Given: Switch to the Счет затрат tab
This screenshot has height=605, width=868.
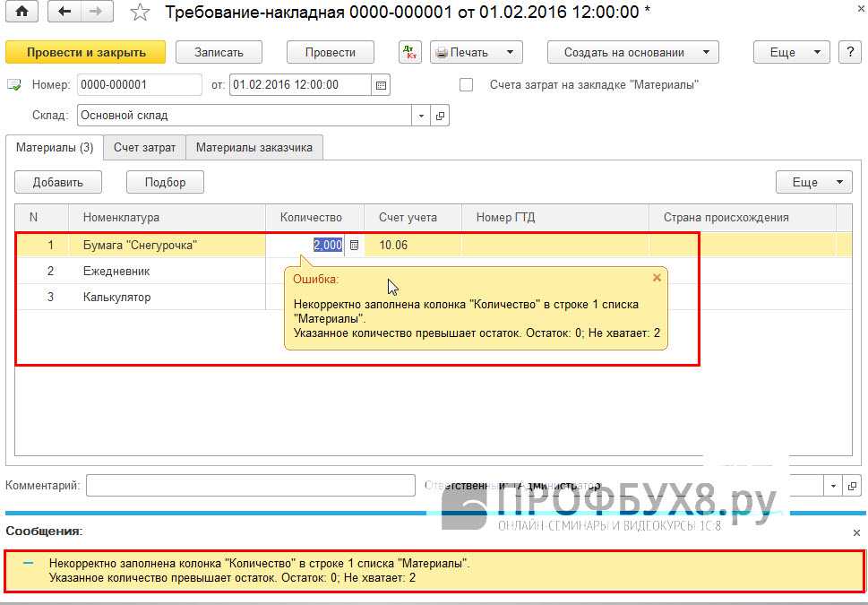Looking at the screenshot, I should (144, 148).
